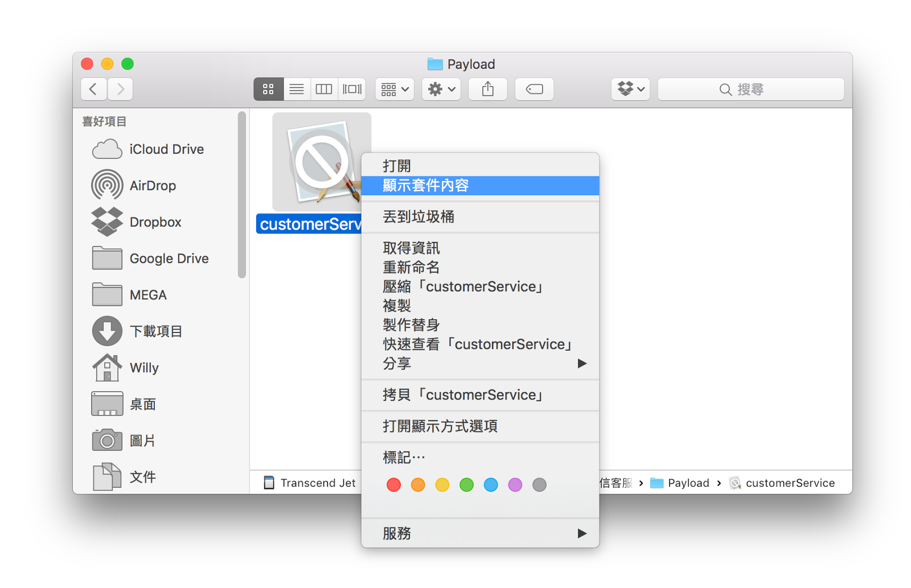Apply the purple tag color
The image size is (911, 588).
coord(515,484)
